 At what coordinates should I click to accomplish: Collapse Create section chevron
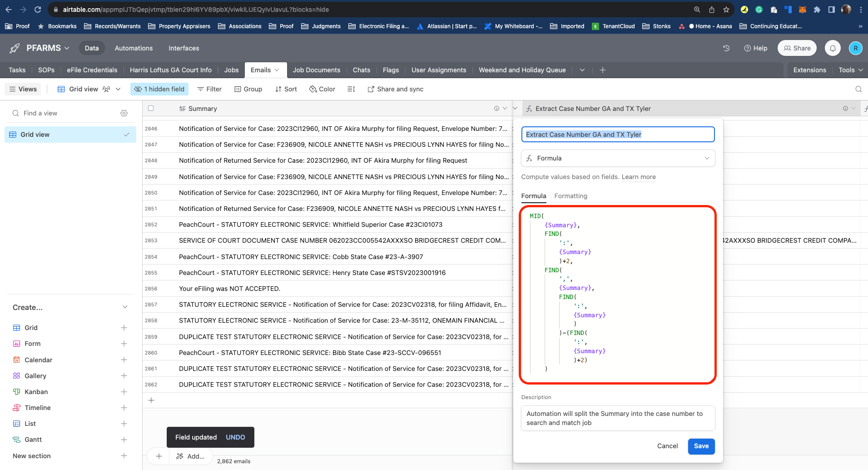coord(125,307)
